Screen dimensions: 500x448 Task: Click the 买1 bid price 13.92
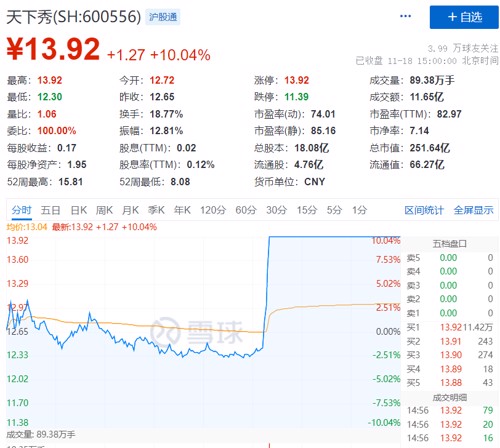(x=451, y=327)
